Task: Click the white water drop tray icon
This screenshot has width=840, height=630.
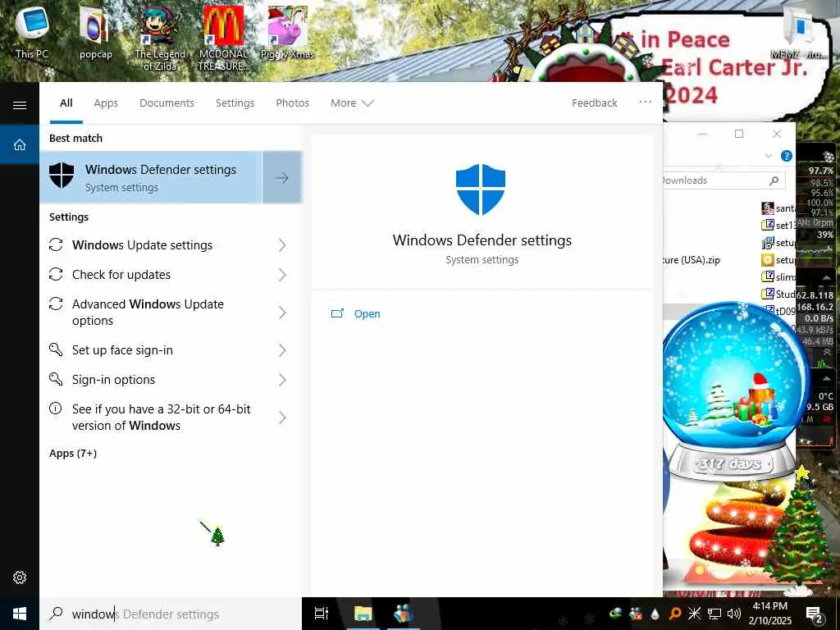Action: coord(655,614)
